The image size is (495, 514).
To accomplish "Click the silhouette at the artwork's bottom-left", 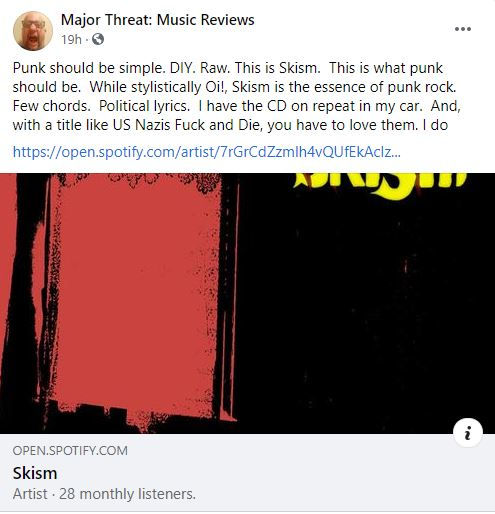I will point(100,418).
